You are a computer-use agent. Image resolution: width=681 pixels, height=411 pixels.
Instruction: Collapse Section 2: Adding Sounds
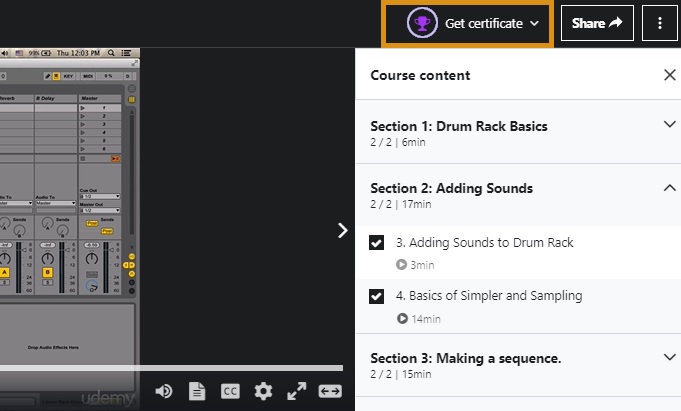669,187
